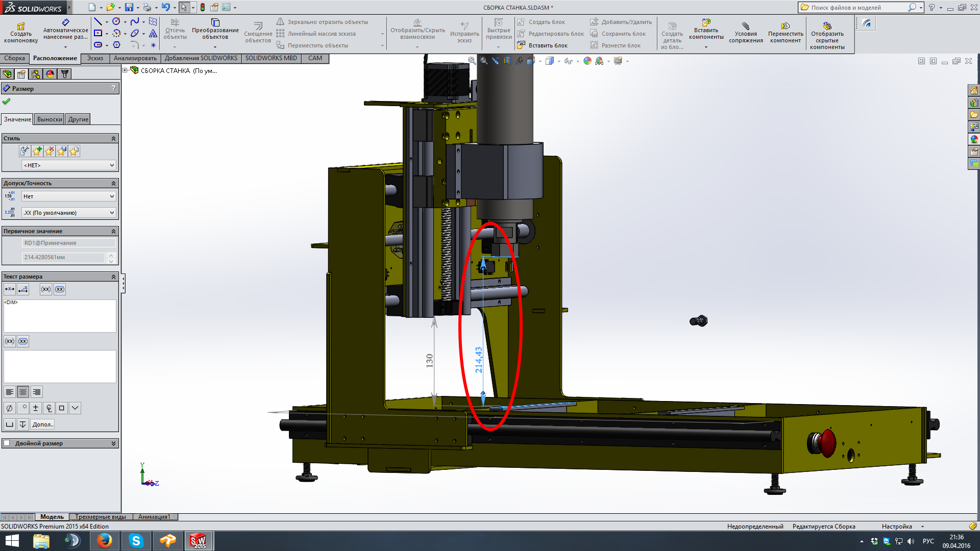Enable Двойной размер checkbox
This screenshot has height=551, width=980.
pos(7,443)
